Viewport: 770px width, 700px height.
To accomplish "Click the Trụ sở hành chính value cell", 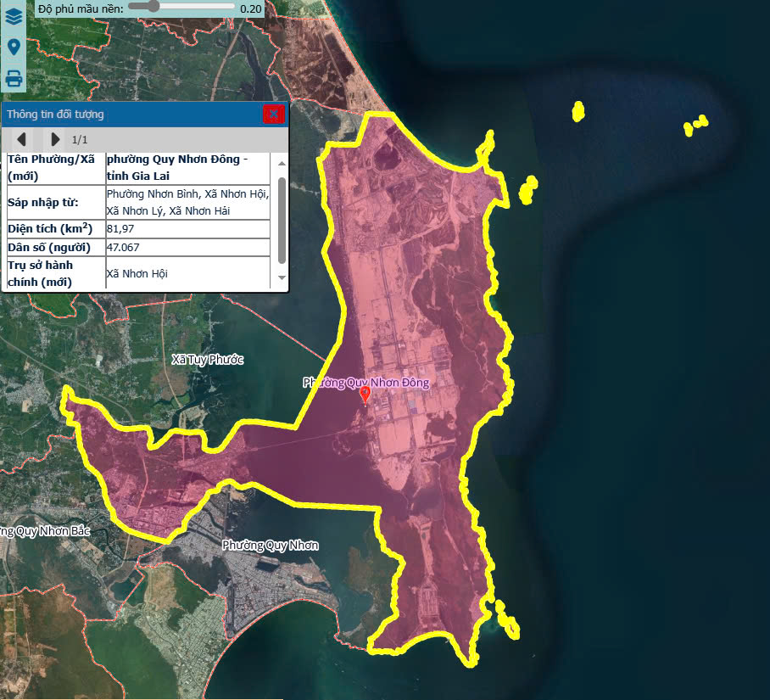I will tap(137, 273).
